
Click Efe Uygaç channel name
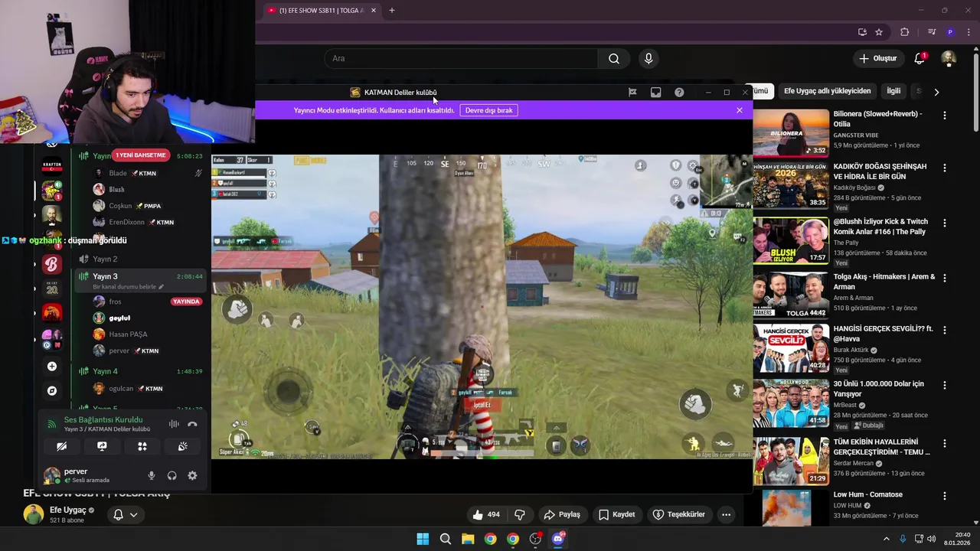click(67, 510)
